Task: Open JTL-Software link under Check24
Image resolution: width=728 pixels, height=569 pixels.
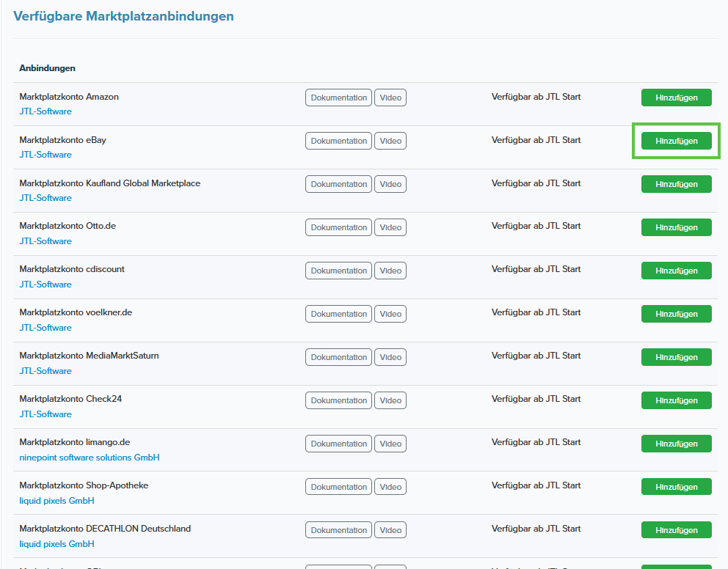Action: (45, 414)
